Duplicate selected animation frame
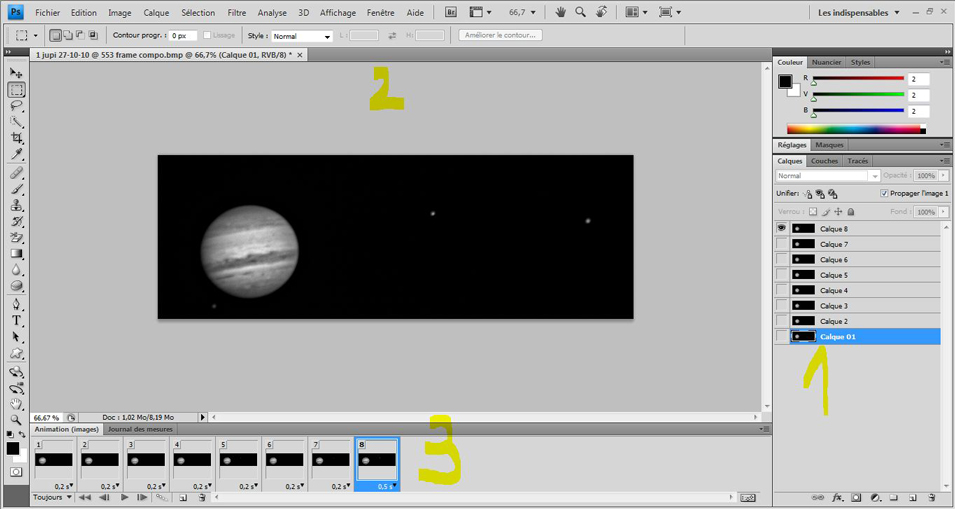The height and width of the screenshot is (509, 955). tap(183, 497)
